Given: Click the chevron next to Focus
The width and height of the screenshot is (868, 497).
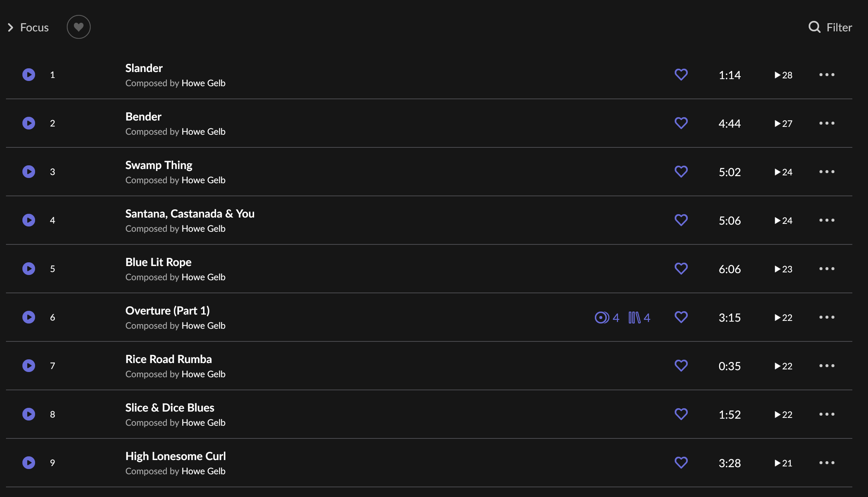Looking at the screenshot, I should [x=10, y=27].
